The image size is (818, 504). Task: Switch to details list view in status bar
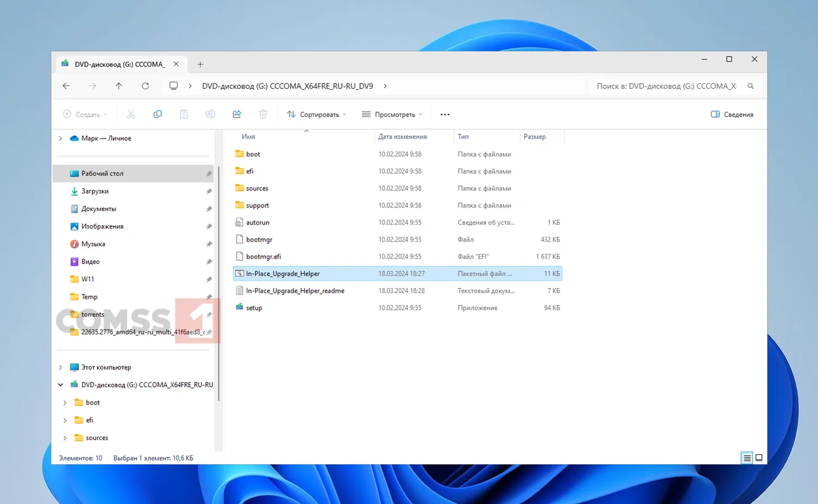pos(747,458)
